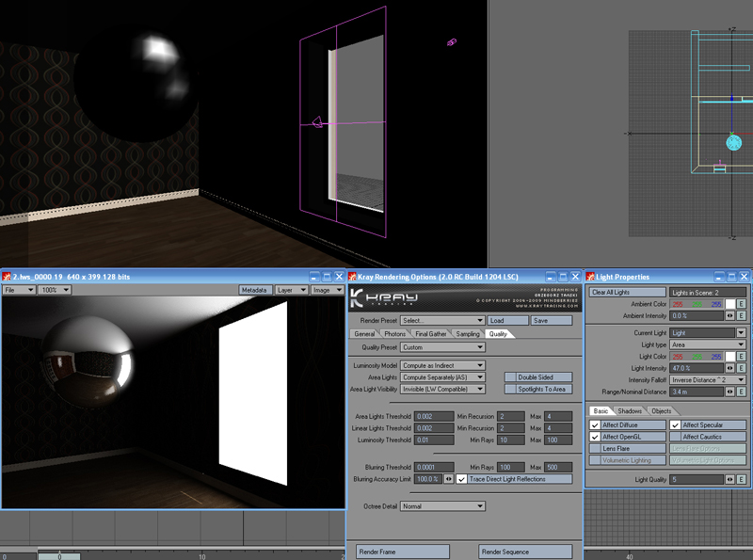Click the Light Color white swatch
This screenshot has height=560, width=753.
point(728,357)
